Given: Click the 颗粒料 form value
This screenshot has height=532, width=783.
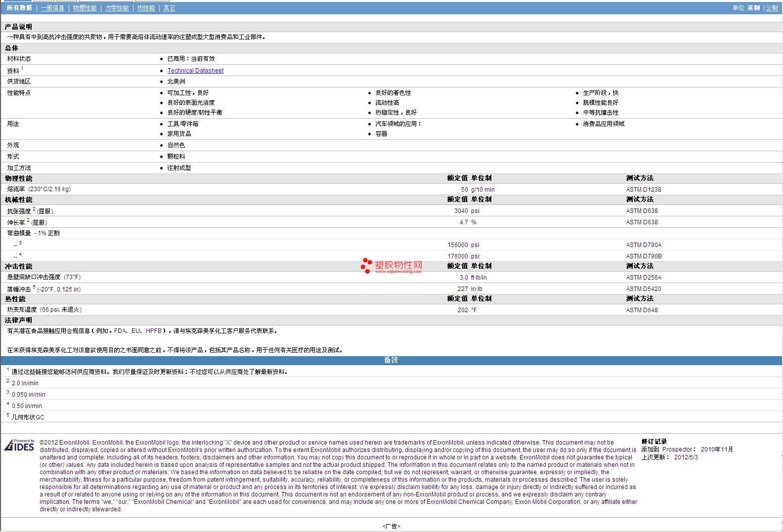Looking at the screenshot, I should [176, 157].
